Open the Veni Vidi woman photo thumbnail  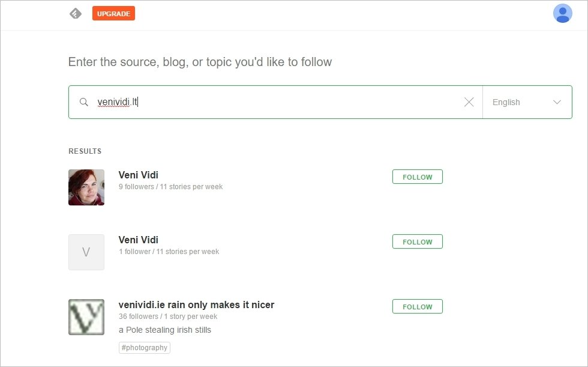tap(86, 187)
